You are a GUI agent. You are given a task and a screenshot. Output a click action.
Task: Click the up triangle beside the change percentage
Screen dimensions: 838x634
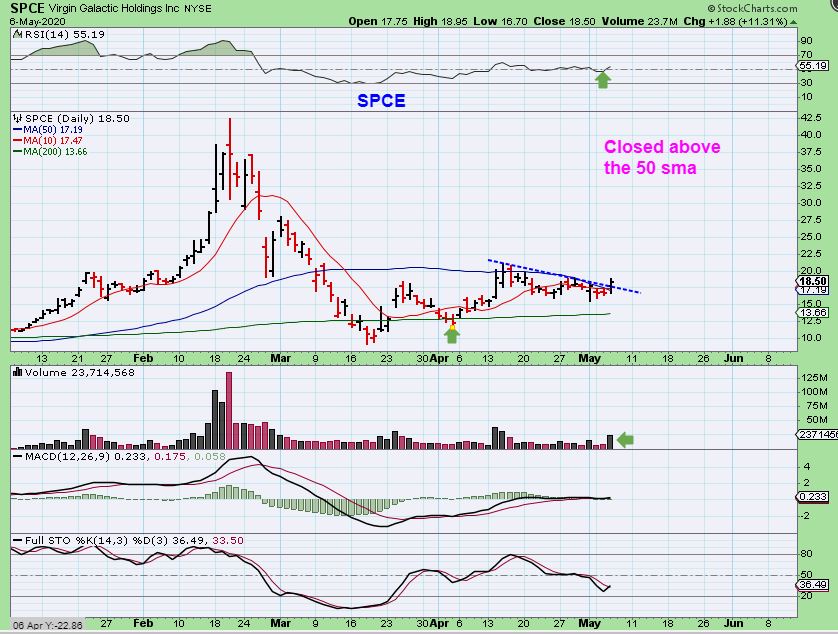pos(794,22)
